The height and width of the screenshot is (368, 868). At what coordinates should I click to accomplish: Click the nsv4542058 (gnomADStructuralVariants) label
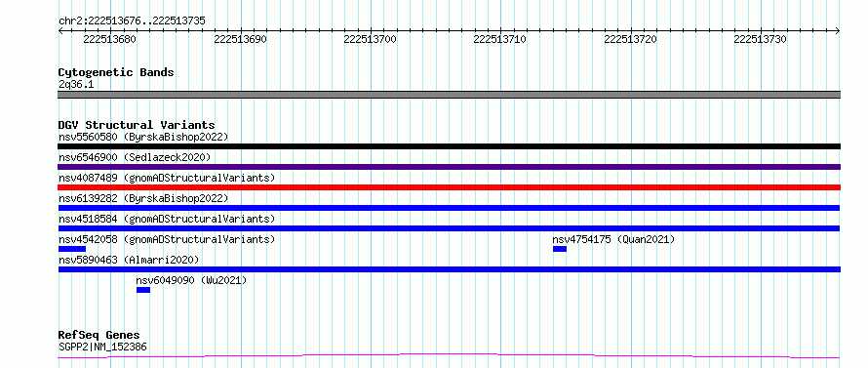[167, 239]
